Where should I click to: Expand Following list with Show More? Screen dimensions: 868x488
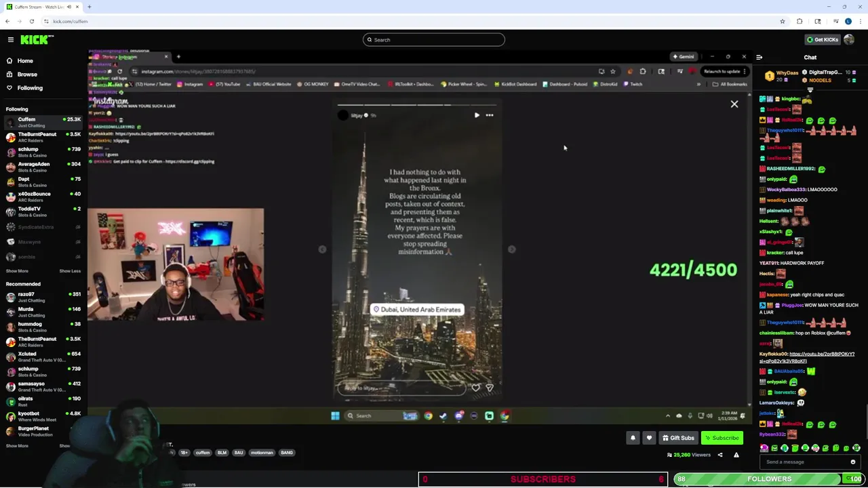pyautogui.click(x=17, y=271)
